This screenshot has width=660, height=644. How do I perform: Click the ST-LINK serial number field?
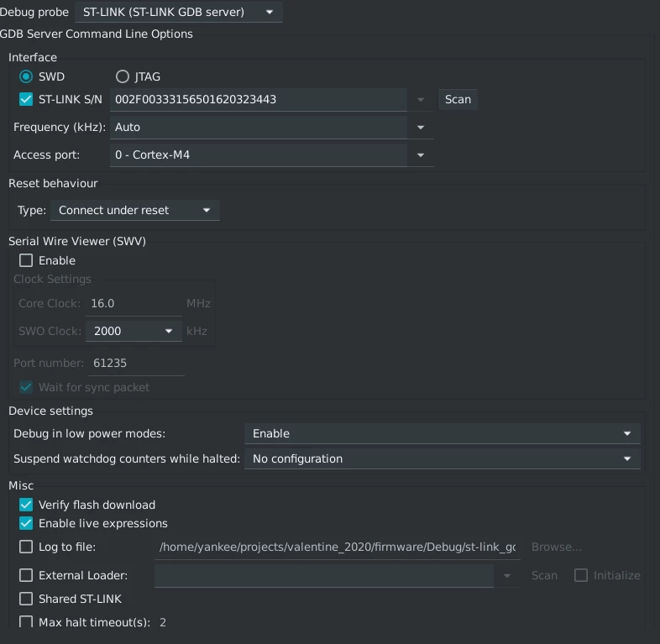[259, 100]
